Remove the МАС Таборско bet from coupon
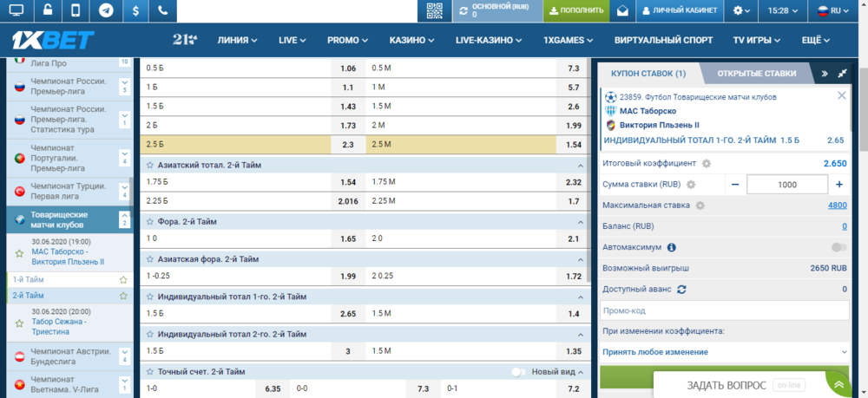Viewport: 868px width, 398px height. coord(841,95)
